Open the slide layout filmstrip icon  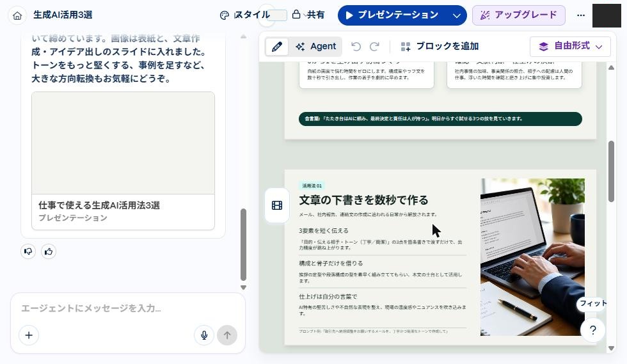(x=276, y=205)
